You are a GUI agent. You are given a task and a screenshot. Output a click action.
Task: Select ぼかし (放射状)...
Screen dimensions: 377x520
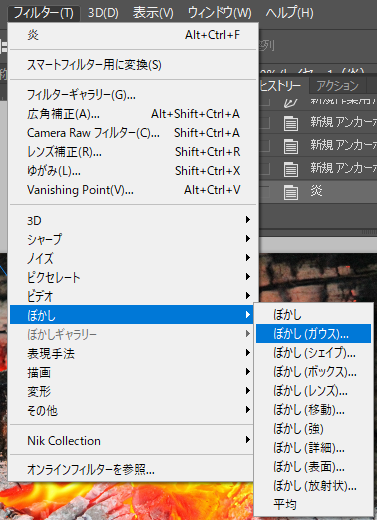point(313,486)
